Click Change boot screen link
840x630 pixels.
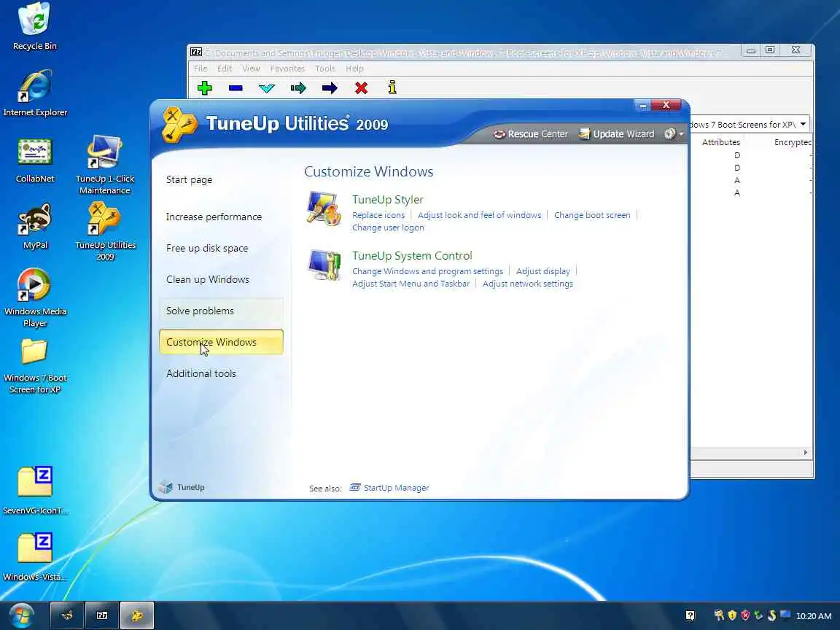pos(592,215)
